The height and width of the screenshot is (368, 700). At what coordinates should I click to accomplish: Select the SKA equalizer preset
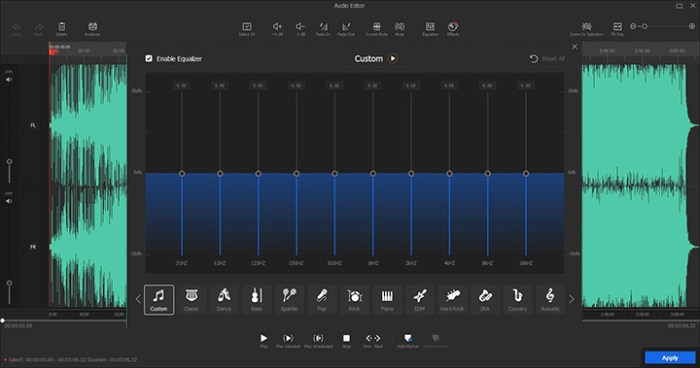485,300
